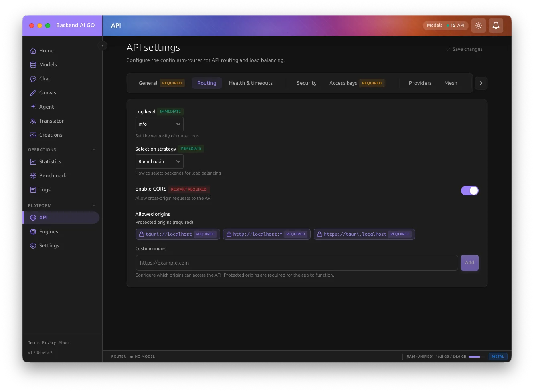The height and width of the screenshot is (392, 534).
Task: Click the Add origin button
Action: (469, 263)
